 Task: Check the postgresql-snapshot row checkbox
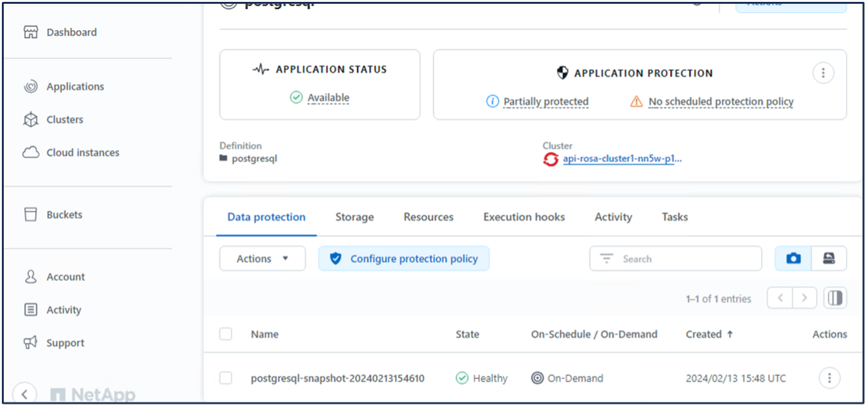pos(226,378)
